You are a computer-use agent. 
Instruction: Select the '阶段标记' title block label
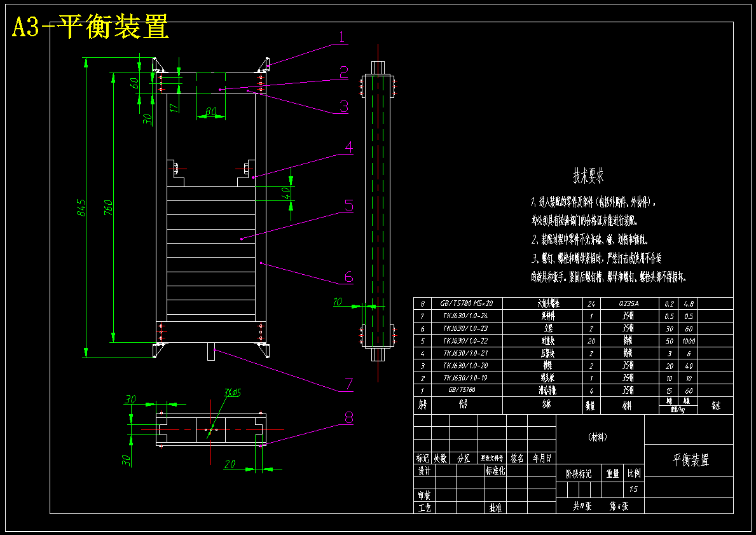[x=579, y=474]
